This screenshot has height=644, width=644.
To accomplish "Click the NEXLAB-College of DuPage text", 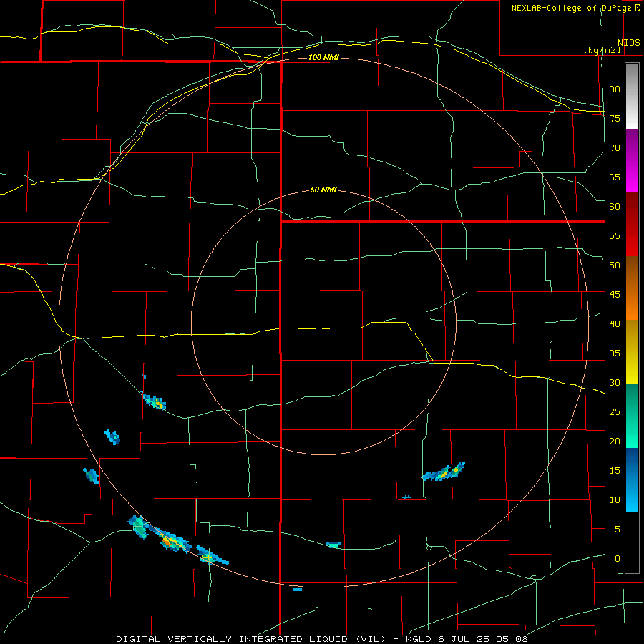I will [570, 8].
